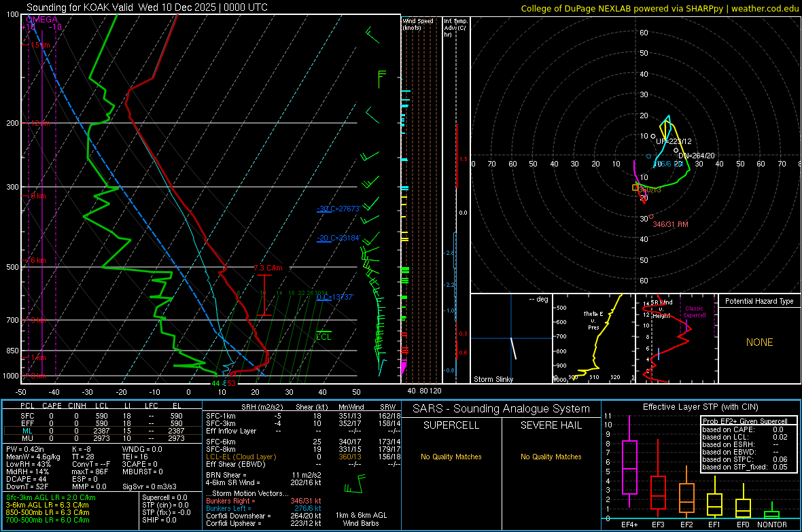The image size is (802, 532).
Task: Click the 'Potential Hazard Type' heading
Action: coord(759,301)
